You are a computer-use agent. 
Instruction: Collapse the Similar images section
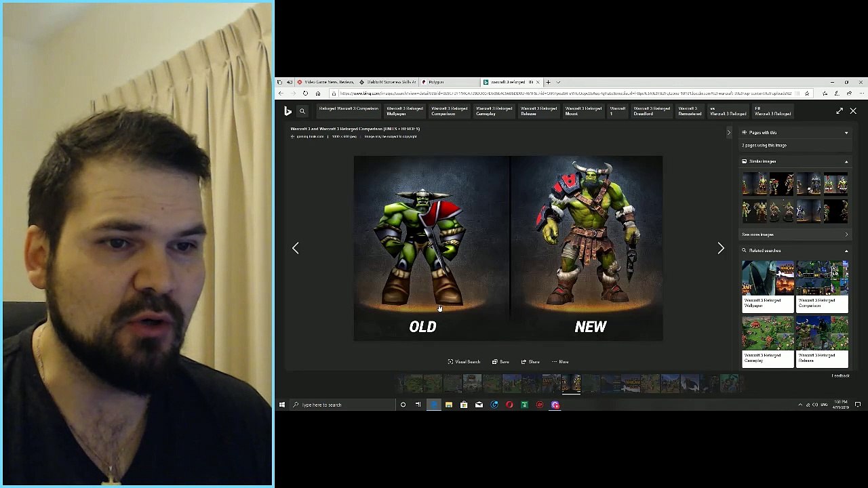click(846, 161)
